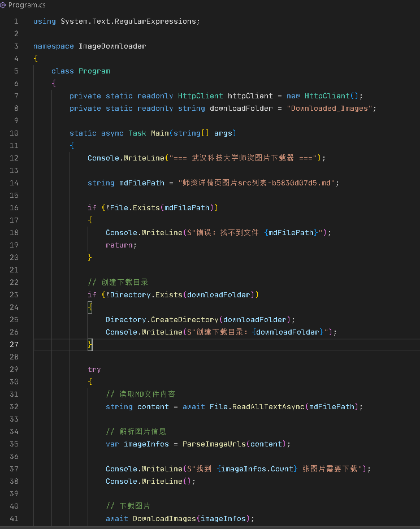Select line number 1 in gutter

click(x=16, y=21)
